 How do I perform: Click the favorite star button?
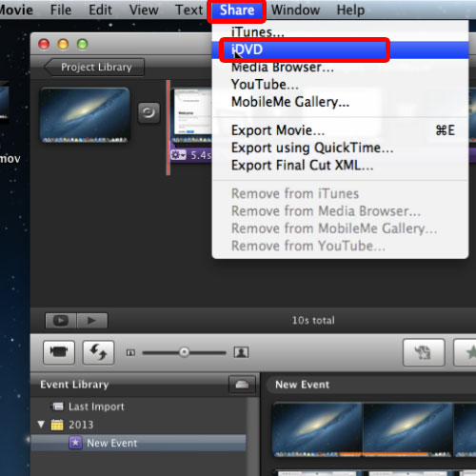tap(466, 352)
